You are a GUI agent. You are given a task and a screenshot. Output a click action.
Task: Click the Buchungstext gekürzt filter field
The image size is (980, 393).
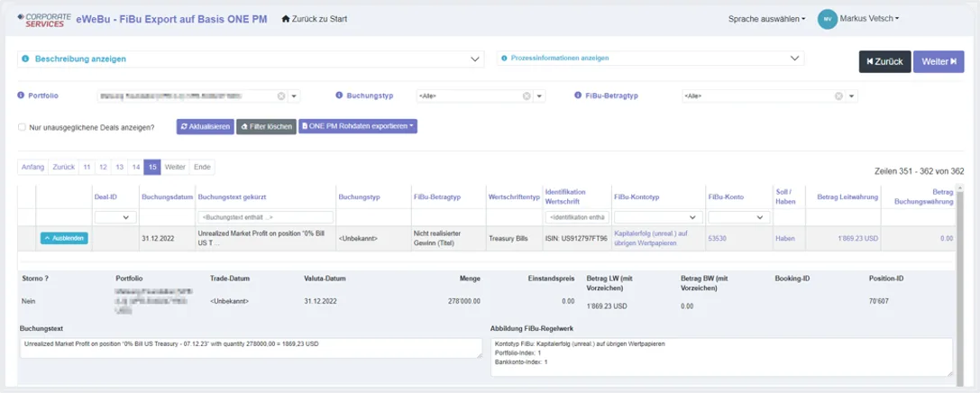[x=265, y=217]
